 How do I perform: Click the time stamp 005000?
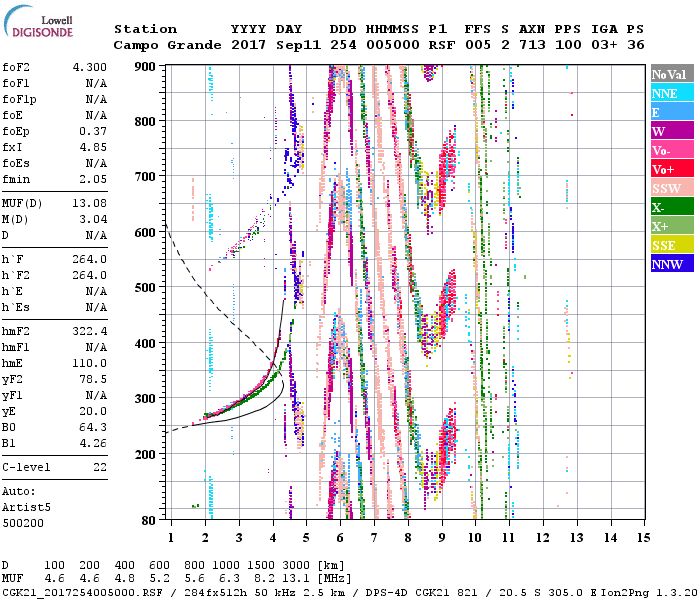click(x=393, y=45)
